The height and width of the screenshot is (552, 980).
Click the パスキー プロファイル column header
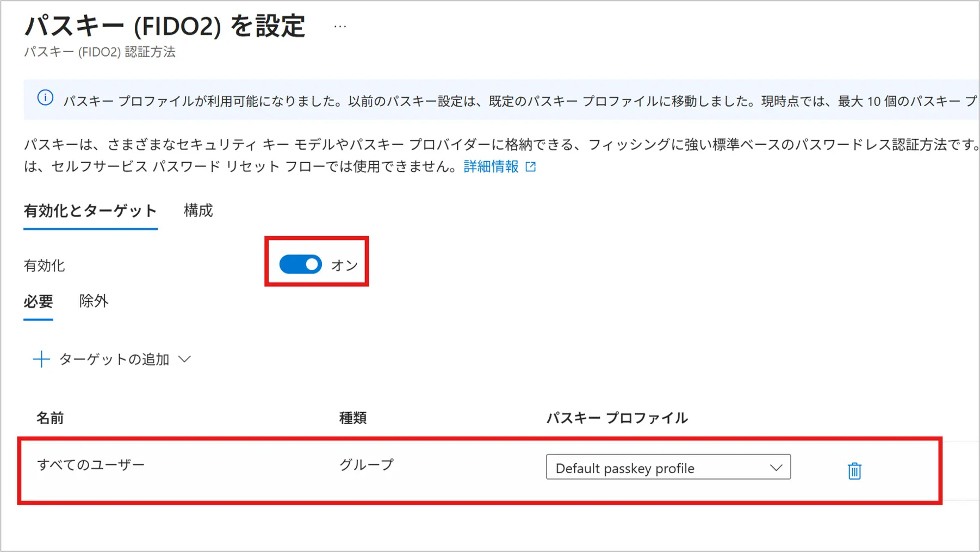617,418
